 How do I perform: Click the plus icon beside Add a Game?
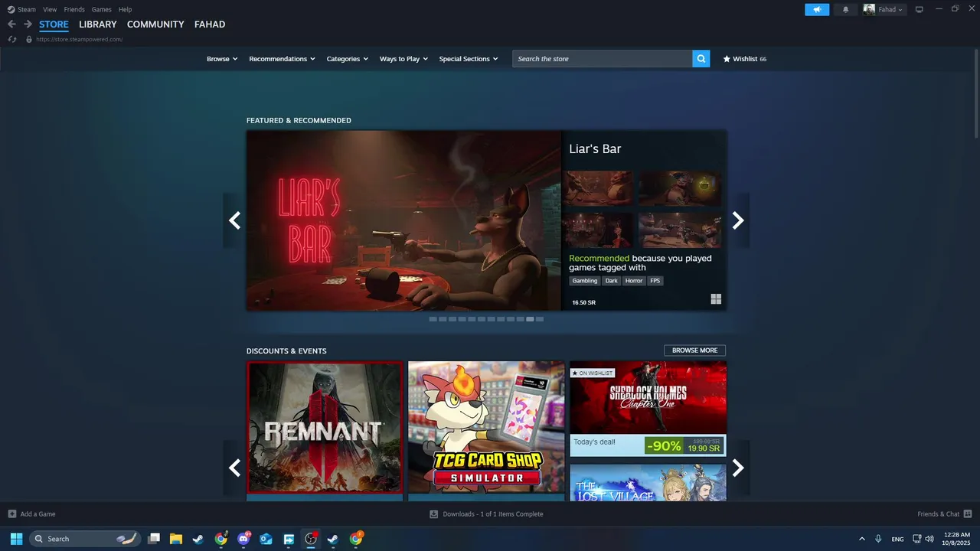tap(11, 514)
